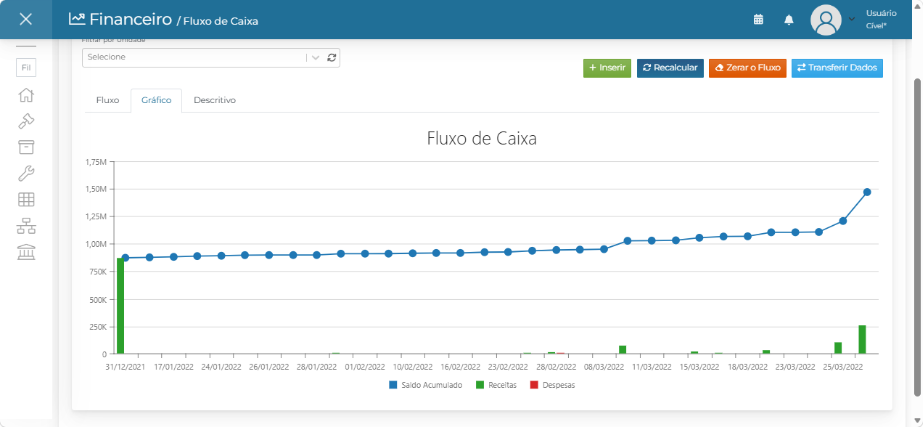Open the wrench icon in sidebar
The height and width of the screenshot is (427, 924).
tap(26, 174)
